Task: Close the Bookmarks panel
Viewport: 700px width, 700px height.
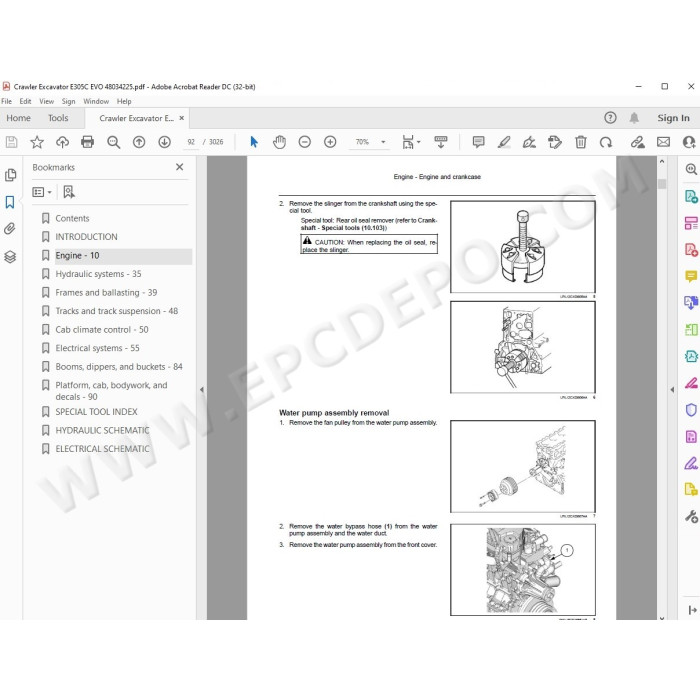Action: 179,167
